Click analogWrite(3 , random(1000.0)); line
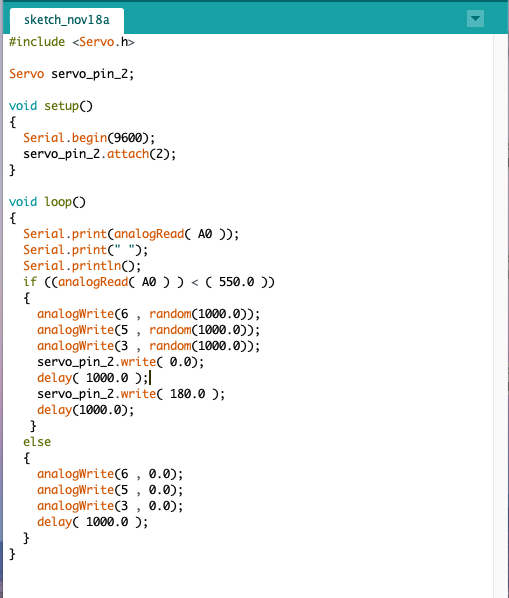The height and width of the screenshot is (598, 509). pos(148,346)
